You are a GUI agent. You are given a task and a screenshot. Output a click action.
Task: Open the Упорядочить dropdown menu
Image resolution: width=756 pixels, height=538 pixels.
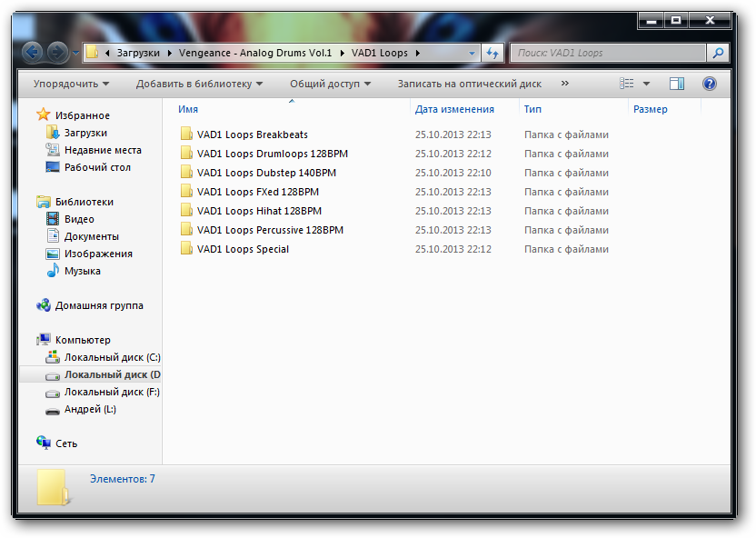click(71, 84)
